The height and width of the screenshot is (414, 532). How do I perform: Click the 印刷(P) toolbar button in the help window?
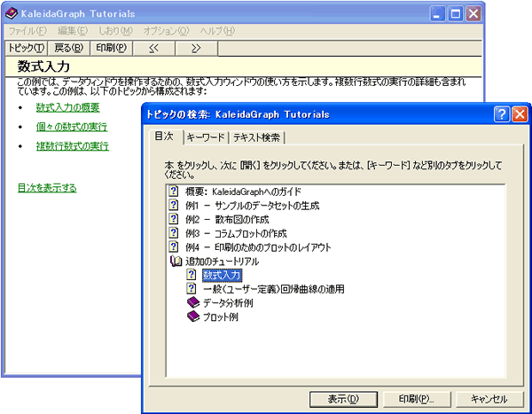coord(112,48)
